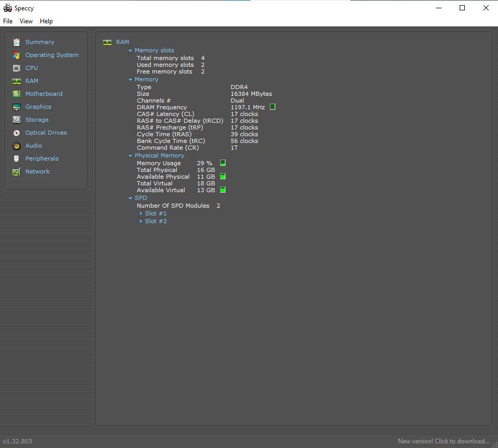Go to the RAM section link

point(32,81)
